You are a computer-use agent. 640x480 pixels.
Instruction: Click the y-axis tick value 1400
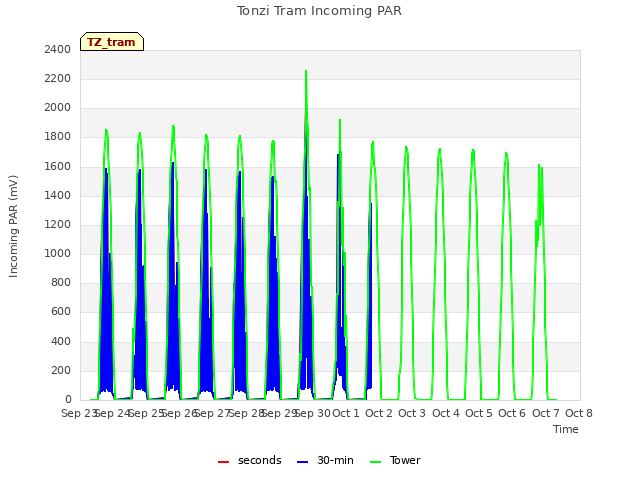tap(58, 195)
